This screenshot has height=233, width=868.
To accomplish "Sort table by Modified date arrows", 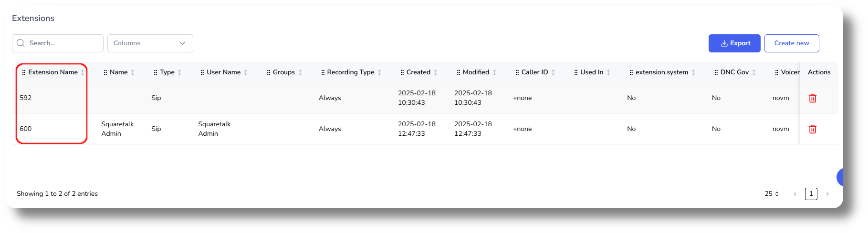I will pyautogui.click(x=494, y=72).
